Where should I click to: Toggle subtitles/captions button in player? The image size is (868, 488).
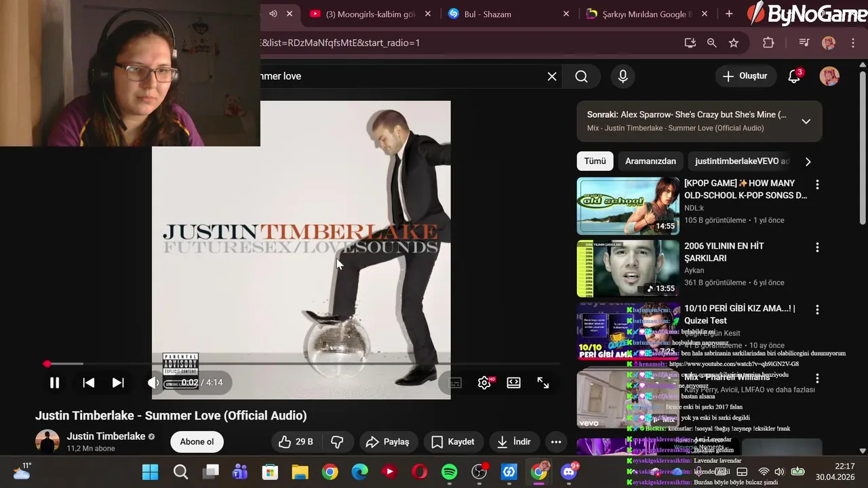(x=455, y=383)
